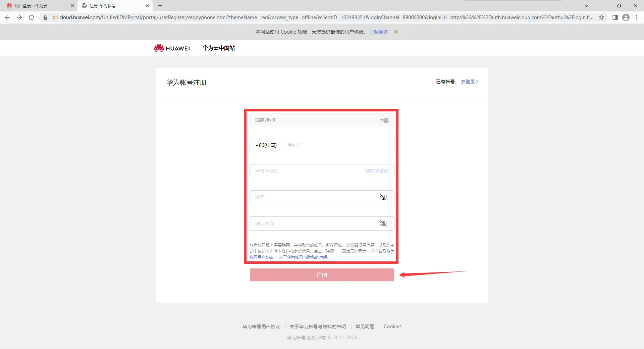Open the Cookies footer link

click(x=393, y=327)
